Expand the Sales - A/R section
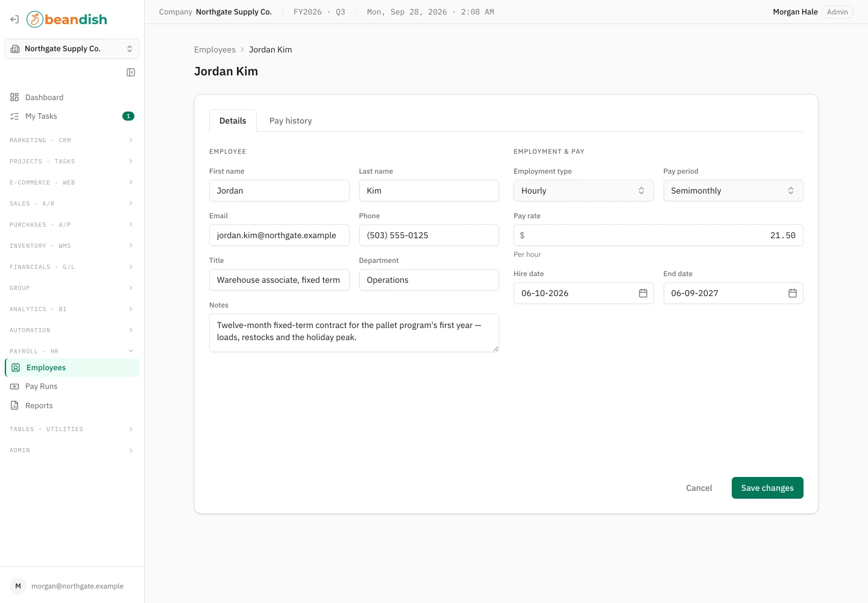Viewport: 868px width, 603px height. (72, 204)
